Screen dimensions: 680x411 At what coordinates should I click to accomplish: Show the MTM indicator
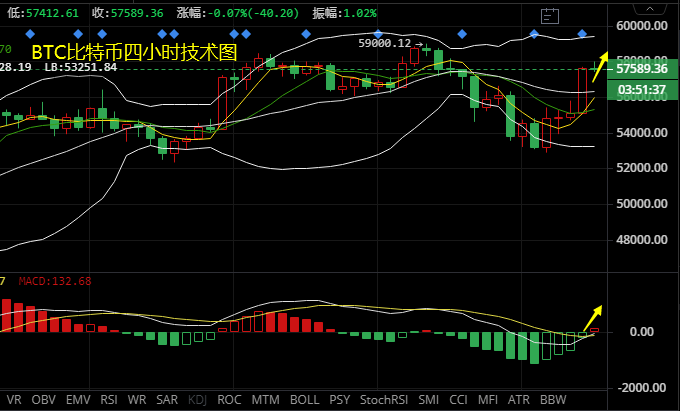point(265,399)
